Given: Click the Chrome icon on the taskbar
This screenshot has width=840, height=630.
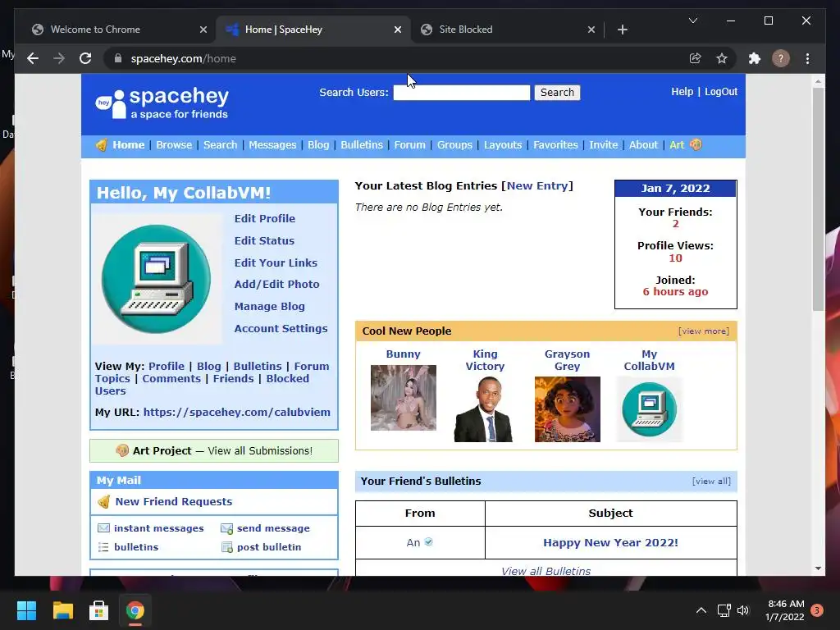Looking at the screenshot, I should click(135, 610).
